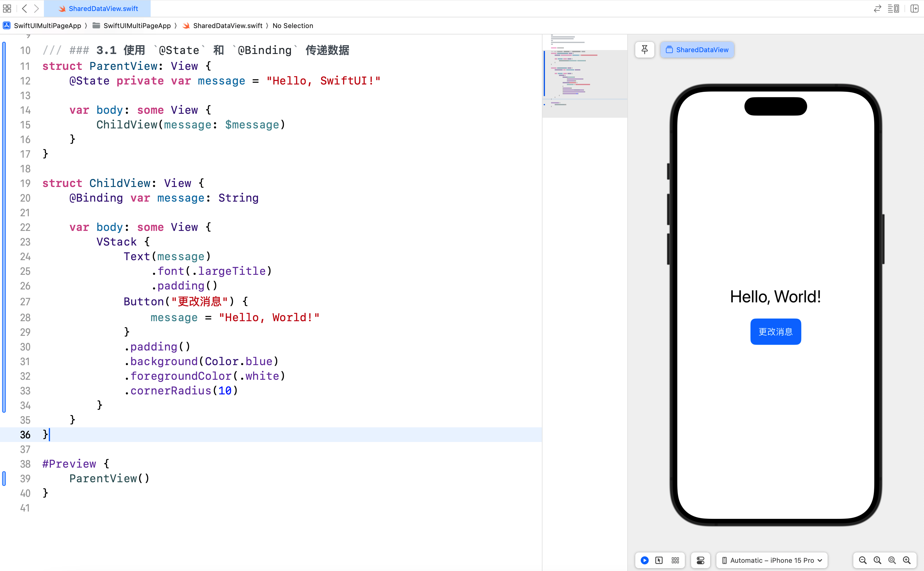
Task: Click the Xcode navigate forward arrow
Action: [36, 8]
